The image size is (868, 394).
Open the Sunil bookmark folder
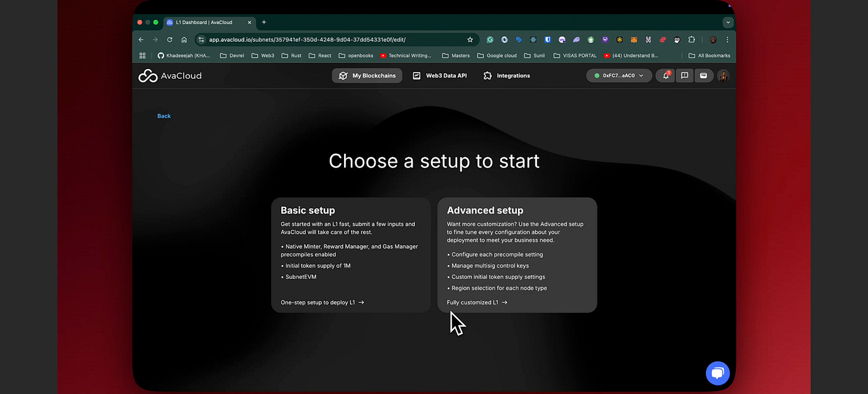(x=534, y=55)
